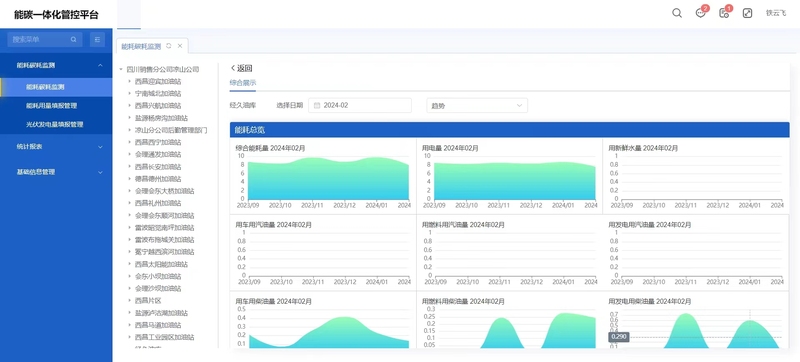Click the refresh icon on 能耗碳耗监测 tab
Screen dimensions: 800x362
coord(169,46)
